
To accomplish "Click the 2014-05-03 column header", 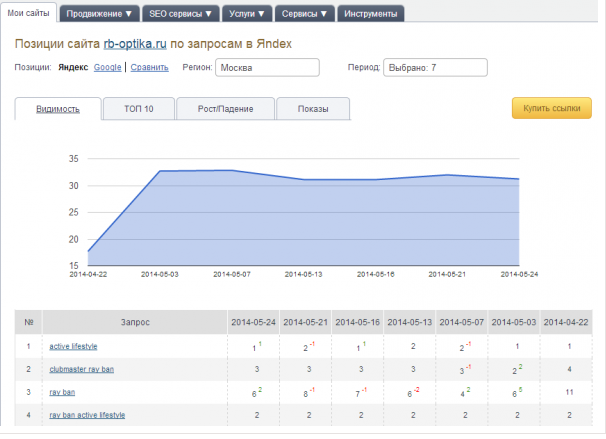I will click(x=514, y=322).
